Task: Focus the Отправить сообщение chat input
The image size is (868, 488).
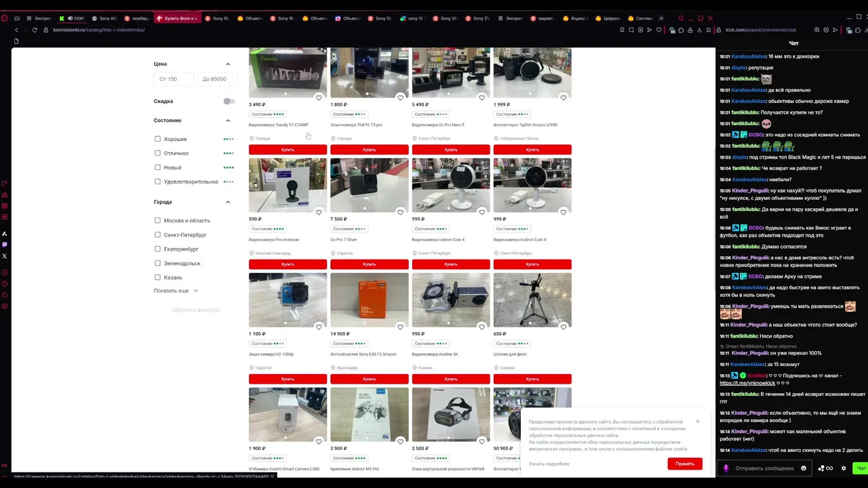Action: 764,468
